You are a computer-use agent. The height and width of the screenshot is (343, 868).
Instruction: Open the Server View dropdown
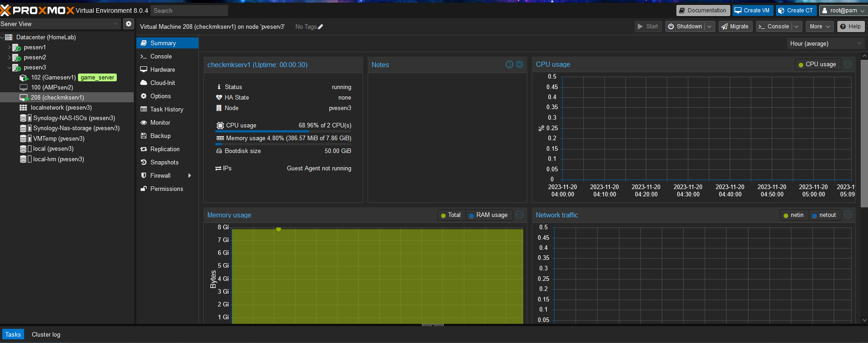click(61, 24)
